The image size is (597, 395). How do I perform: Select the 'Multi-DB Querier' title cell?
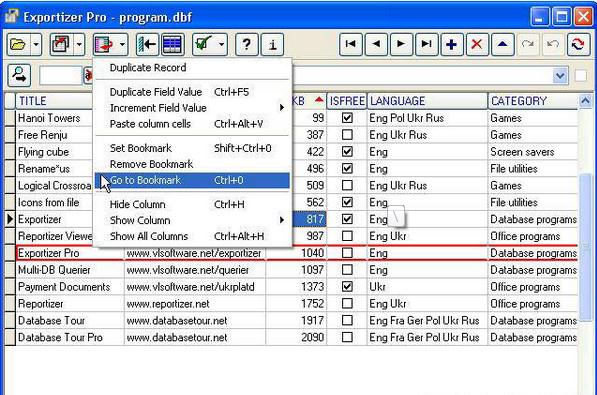coord(70,270)
